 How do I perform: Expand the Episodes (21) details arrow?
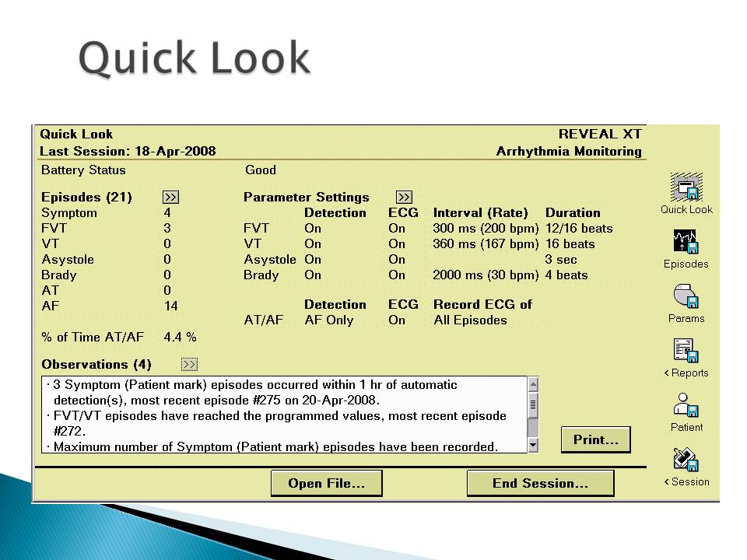pos(170,198)
